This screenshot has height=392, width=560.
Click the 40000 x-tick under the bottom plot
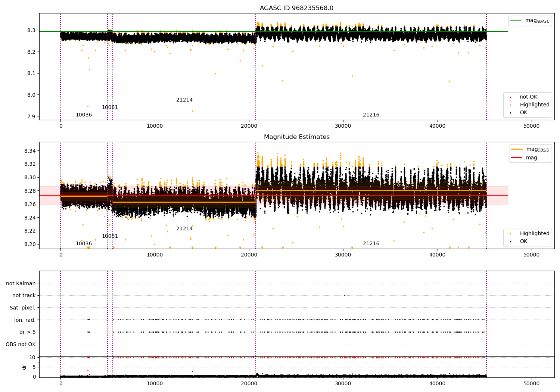point(437,383)
